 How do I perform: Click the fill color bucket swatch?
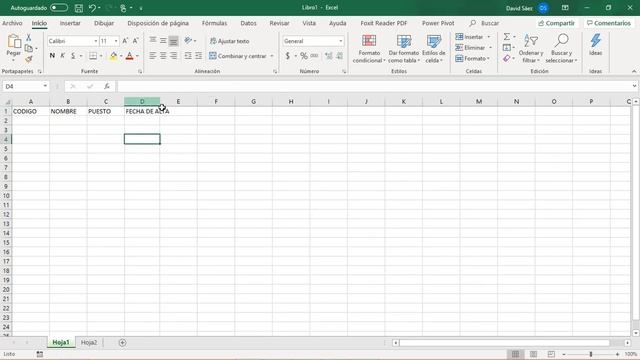click(x=113, y=56)
